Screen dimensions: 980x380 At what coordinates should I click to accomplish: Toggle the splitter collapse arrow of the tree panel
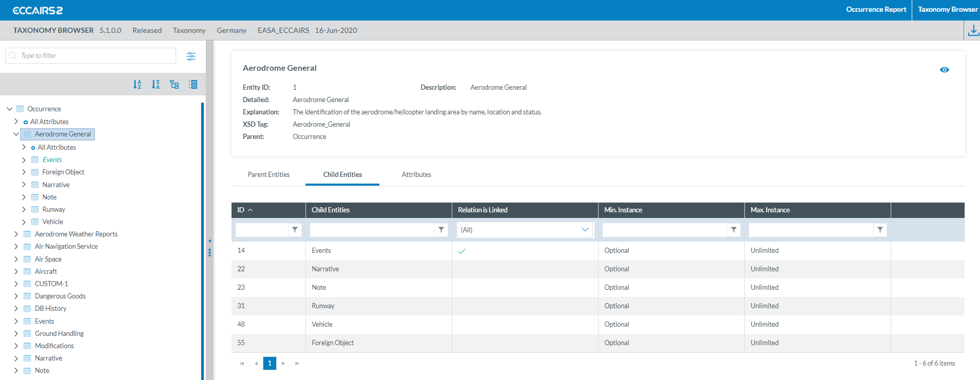point(209,241)
